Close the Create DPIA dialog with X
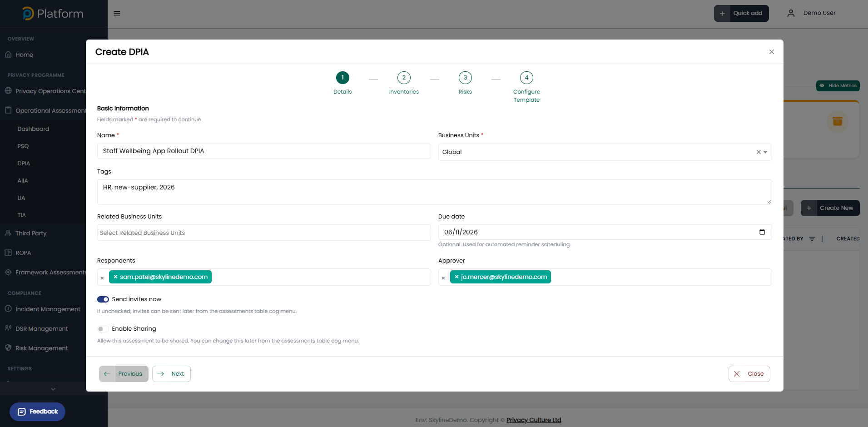The height and width of the screenshot is (427, 868). pyautogui.click(x=771, y=52)
